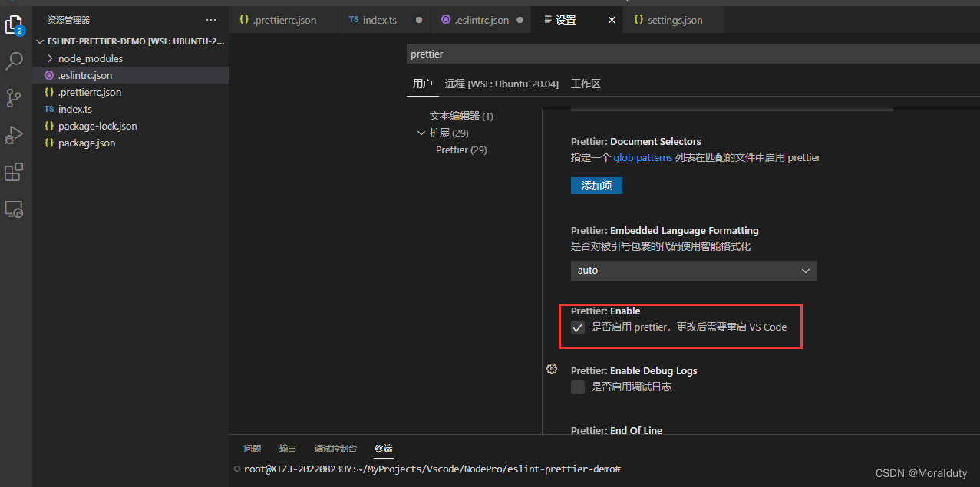
Task: Uncheck the Prettier: Enable checkbox
Action: tap(578, 327)
